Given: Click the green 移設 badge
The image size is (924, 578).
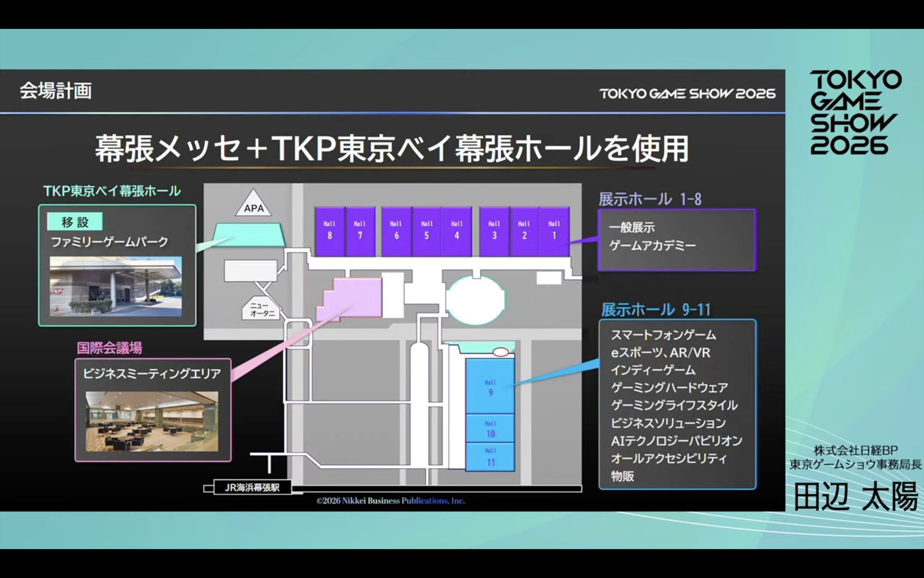Looking at the screenshot, I should coord(75,222).
